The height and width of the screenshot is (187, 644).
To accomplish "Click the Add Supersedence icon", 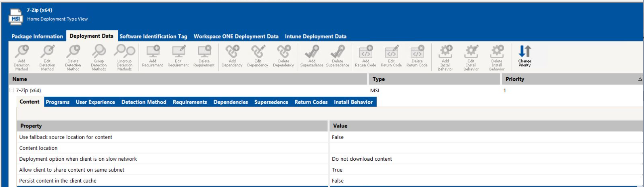I will (x=312, y=52).
